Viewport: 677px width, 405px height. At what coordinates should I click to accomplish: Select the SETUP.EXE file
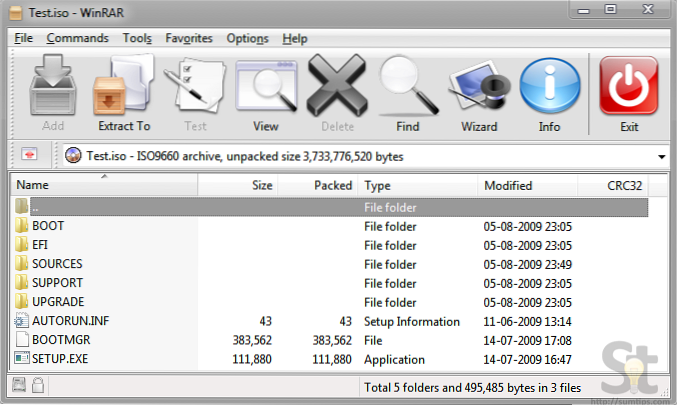pyautogui.click(x=60, y=359)
